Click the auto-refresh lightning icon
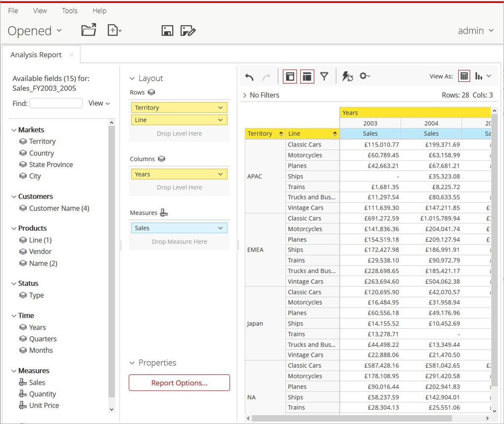Viewport: 504px width, 424px height. pos(347,76)
